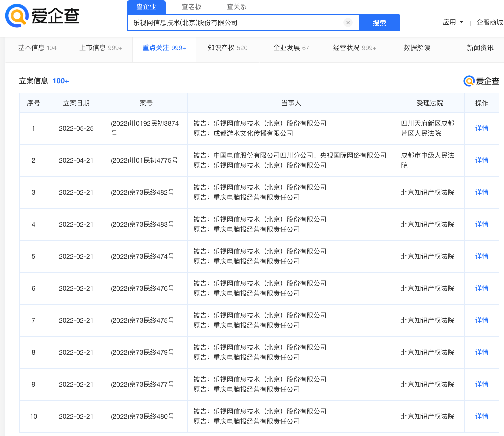Clear the search box with the X icon
504x436 pixels.
(348, 23)
